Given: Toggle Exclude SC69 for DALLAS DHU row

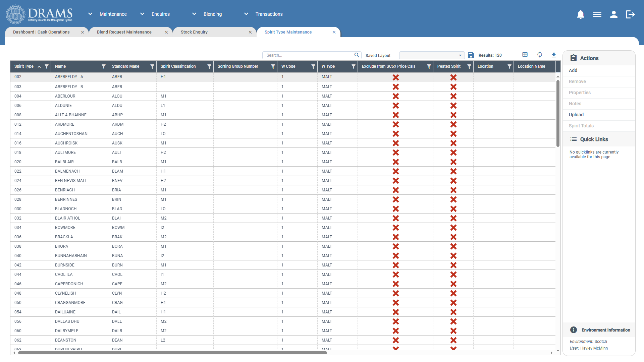Looking at the screenshot, I should [396, 321].
